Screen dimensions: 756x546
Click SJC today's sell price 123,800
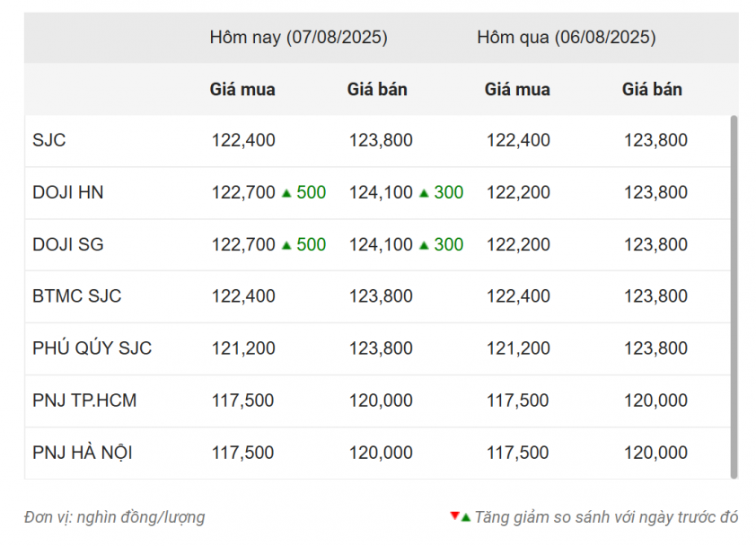381,140
